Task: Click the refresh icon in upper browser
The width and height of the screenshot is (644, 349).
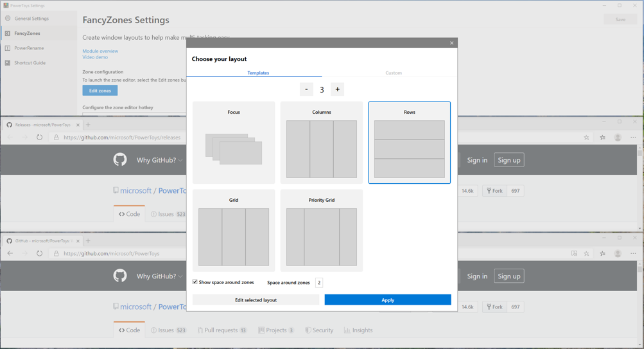Action: tap(39, 138)
